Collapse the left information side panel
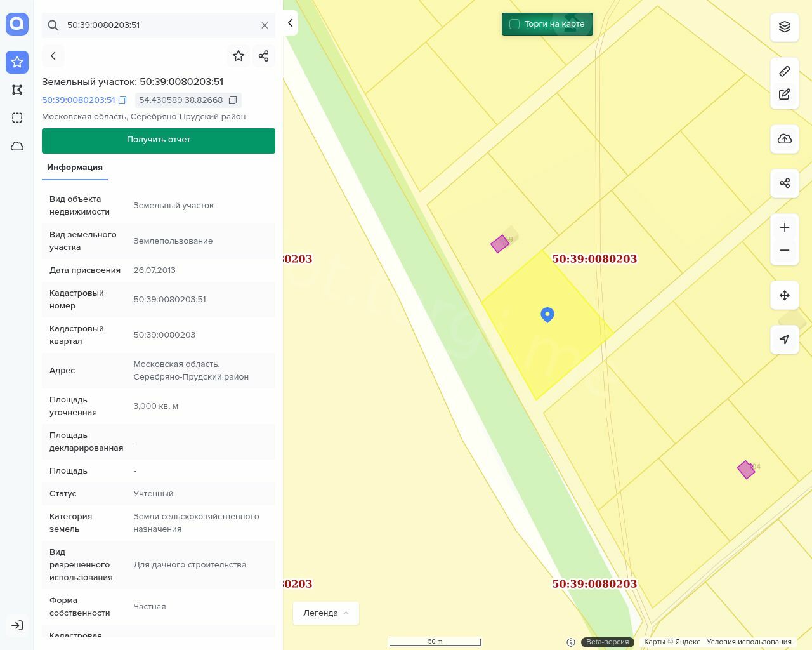This screenshot has height=650, width=812. 291,23
